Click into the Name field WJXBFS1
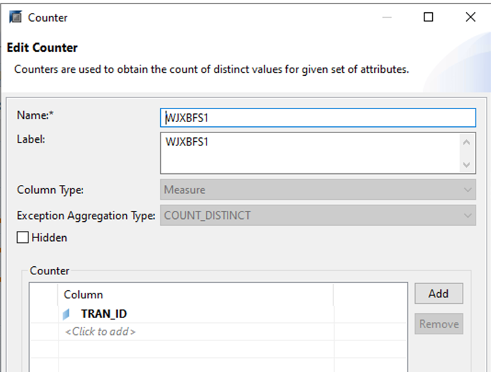 coord(318,118)
